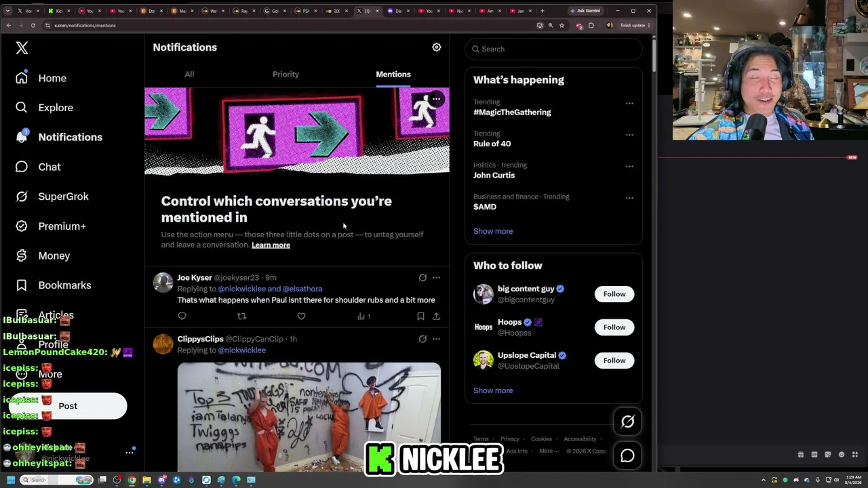
Task: Go back in Chrome
Action: (8, 25)
